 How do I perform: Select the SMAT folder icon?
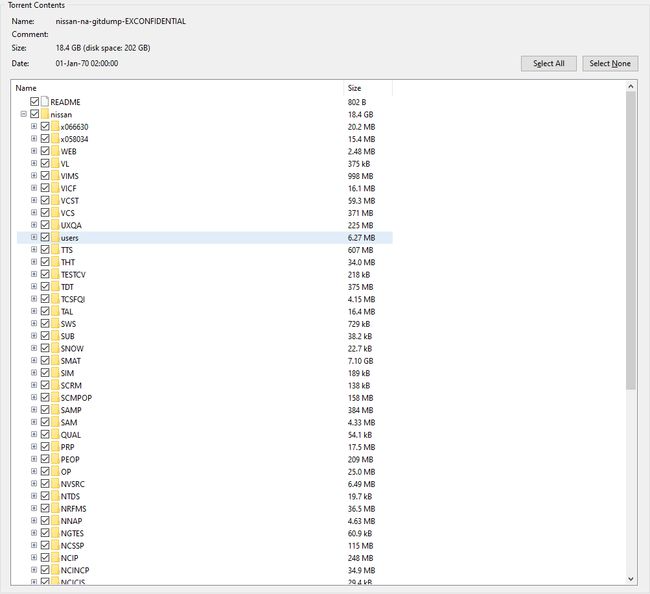point(56,361)
